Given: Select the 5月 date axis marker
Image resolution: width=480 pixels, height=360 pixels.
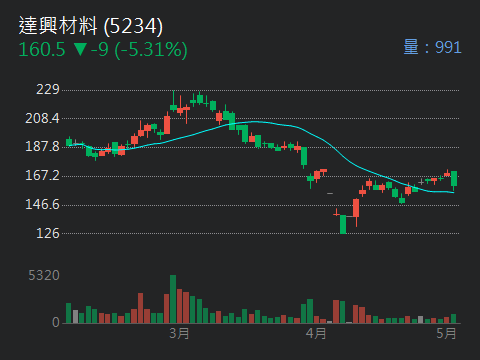Looking at the screenshot, I should pos(446,333).
